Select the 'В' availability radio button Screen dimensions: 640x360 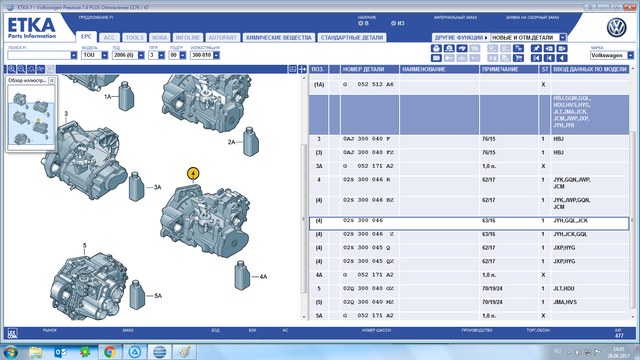pos(361,24)
